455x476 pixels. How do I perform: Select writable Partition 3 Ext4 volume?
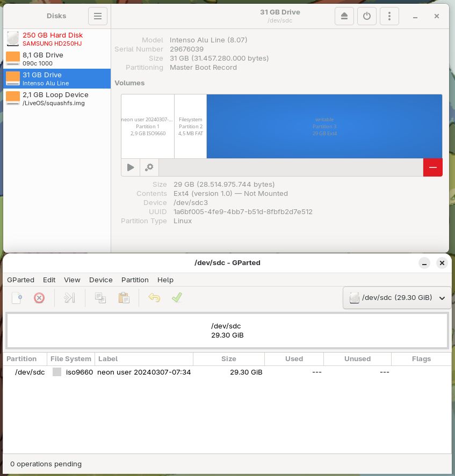(x=324, y=126)
